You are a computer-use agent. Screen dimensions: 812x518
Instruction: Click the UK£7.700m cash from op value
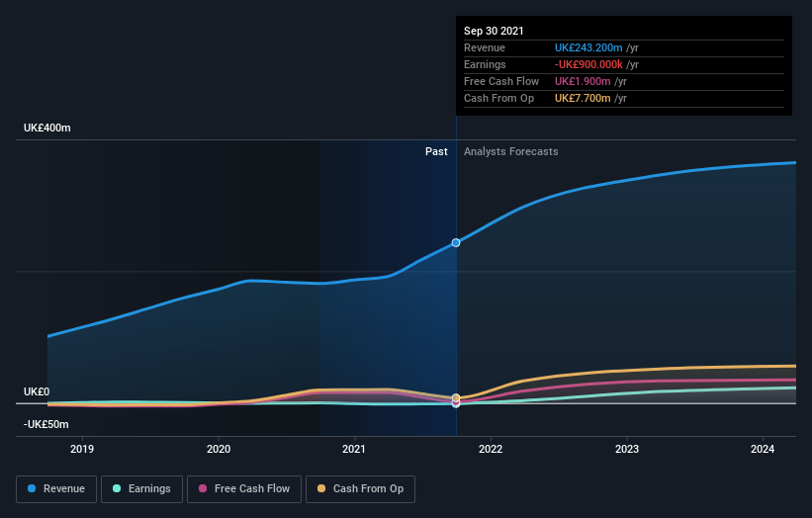(x=583, y=98)
